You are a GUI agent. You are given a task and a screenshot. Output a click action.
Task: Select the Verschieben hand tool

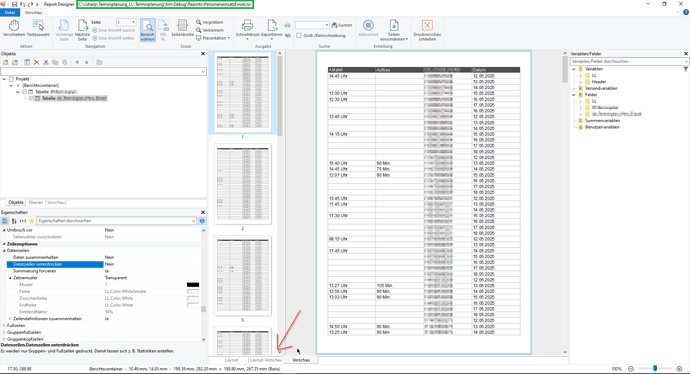[x=14, y=28]
